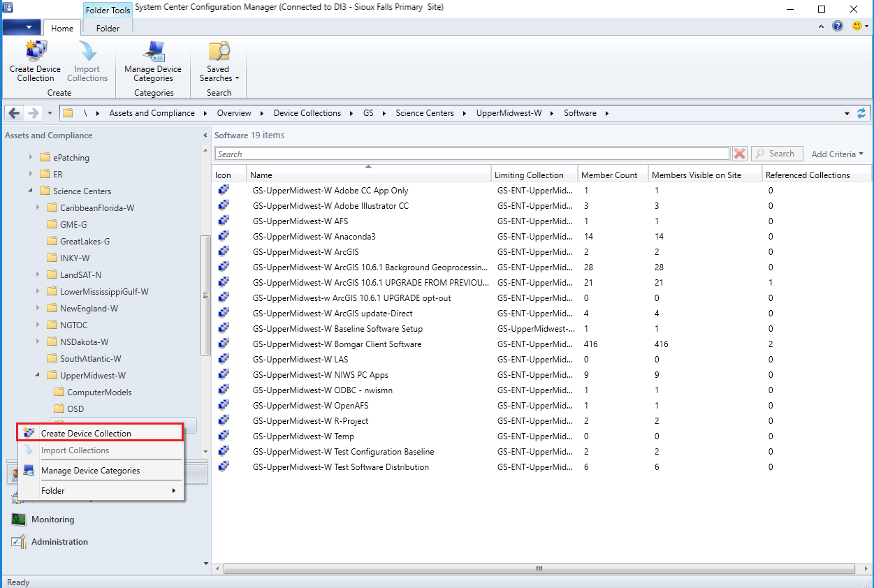The height and width of the screenshot is (588, 874).
Task: Select the NewEngland-W folder in tree
Action: pos(89,308)
